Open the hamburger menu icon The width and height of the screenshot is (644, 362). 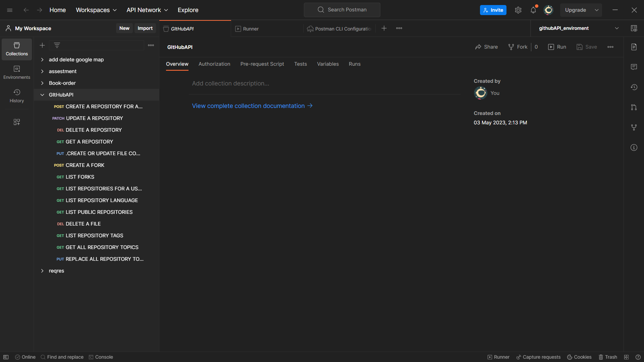10,10
